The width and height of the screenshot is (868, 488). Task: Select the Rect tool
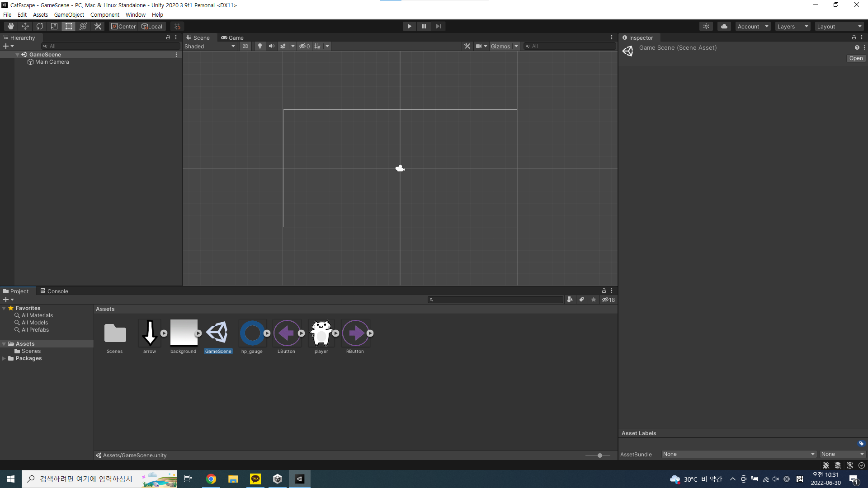click(x=69, y=26)
